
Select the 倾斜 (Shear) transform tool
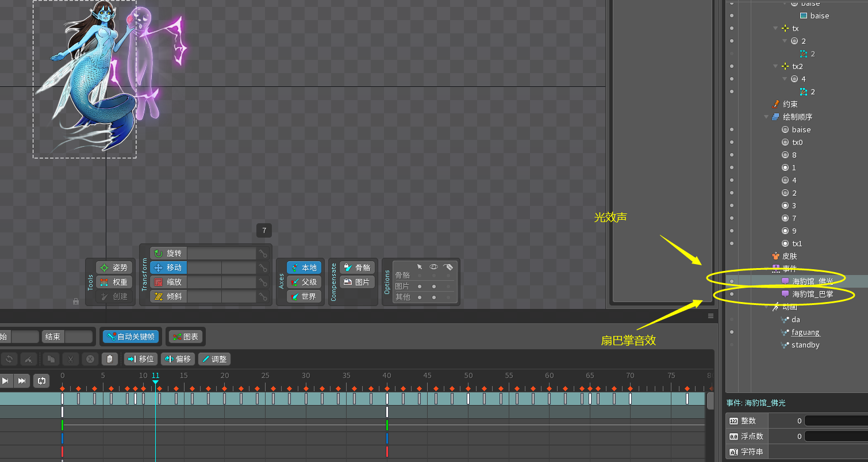(168, 296)
